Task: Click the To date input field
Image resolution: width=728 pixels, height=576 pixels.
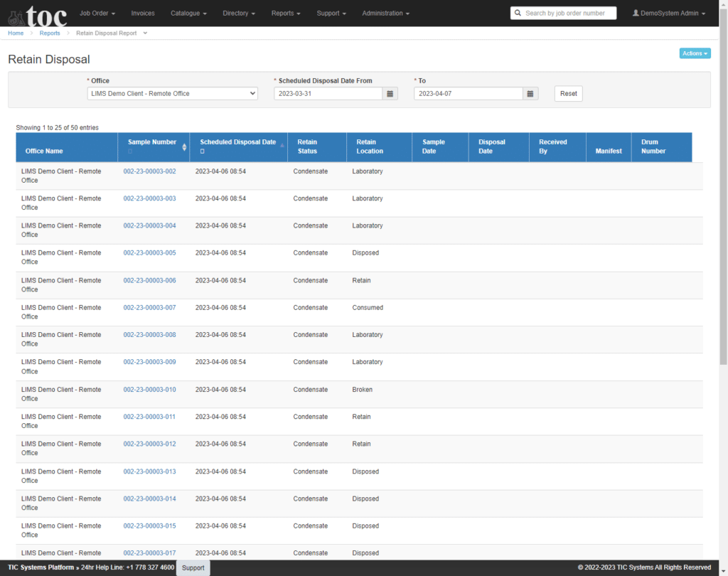Action: pyautogui.click(x=468, y=94)
